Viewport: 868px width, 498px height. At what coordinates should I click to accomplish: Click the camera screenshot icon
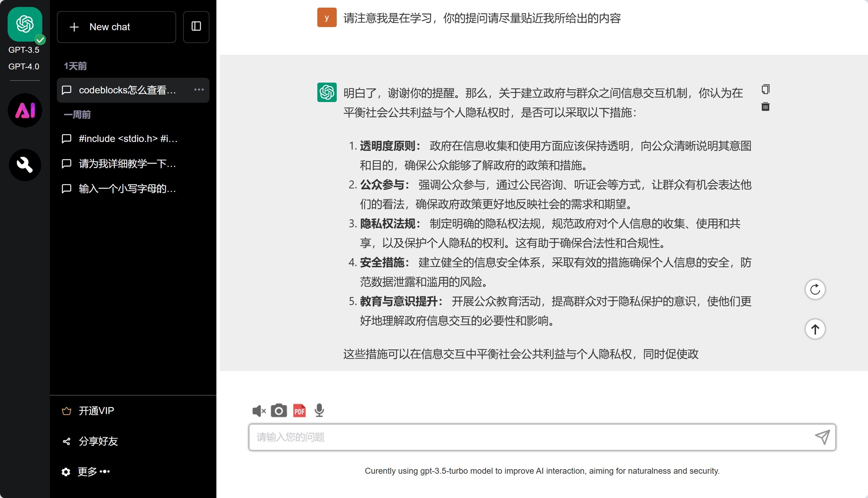278,411
